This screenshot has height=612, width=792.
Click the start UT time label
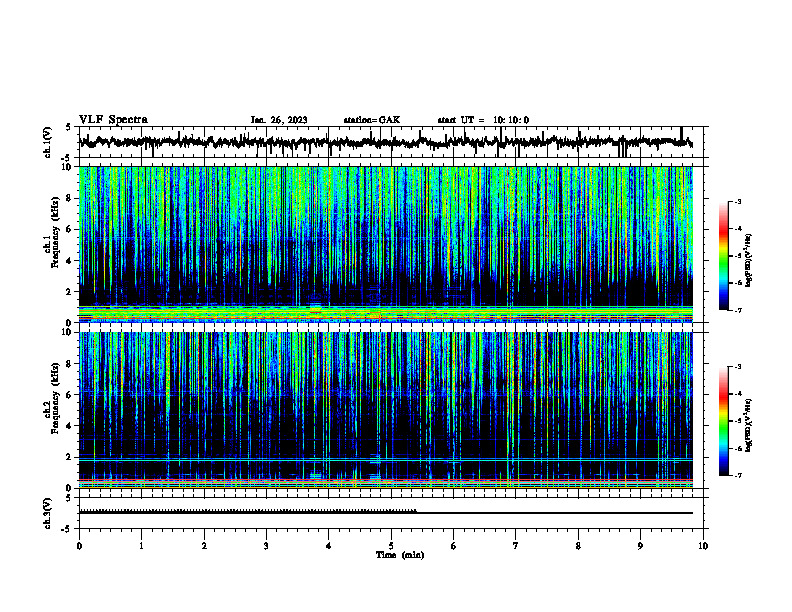(483, 120)
